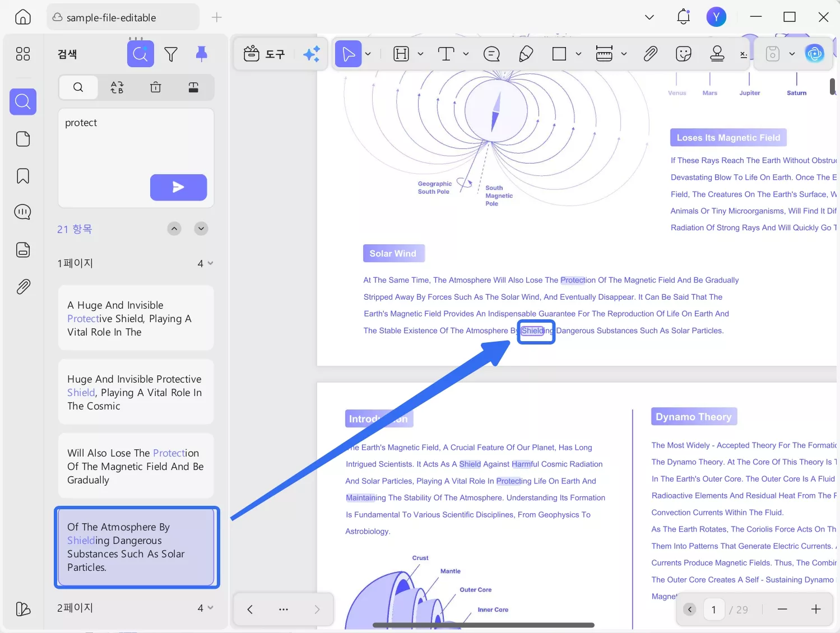Switch to the search mode tab
This screenshot has height=633, width=840.
[x=78, y=87]
